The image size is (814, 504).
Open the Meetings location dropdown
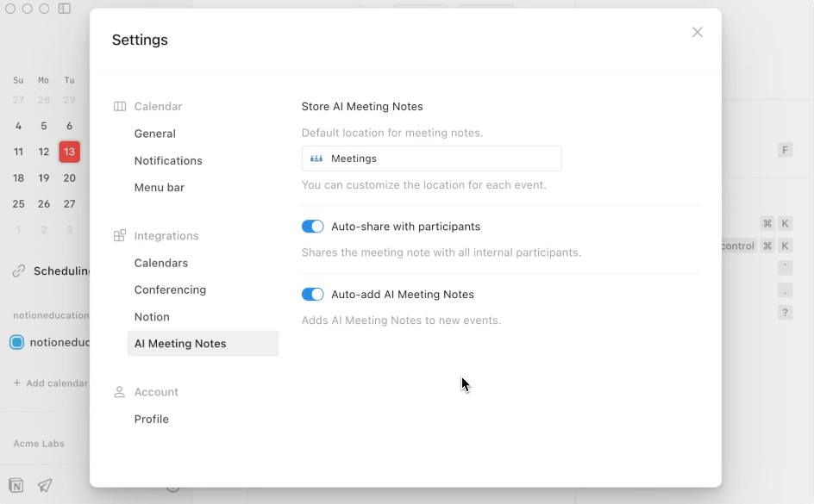coord(431,159)
